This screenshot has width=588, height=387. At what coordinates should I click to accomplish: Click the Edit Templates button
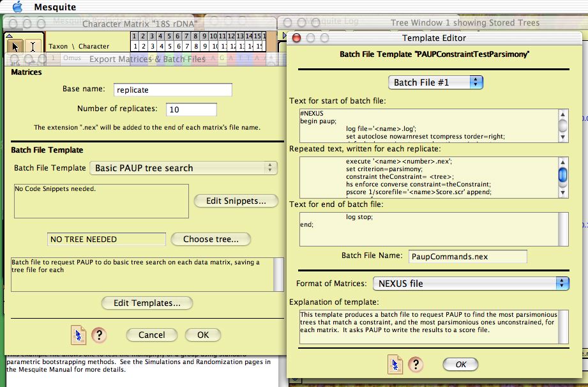click(x=147, y=303)
